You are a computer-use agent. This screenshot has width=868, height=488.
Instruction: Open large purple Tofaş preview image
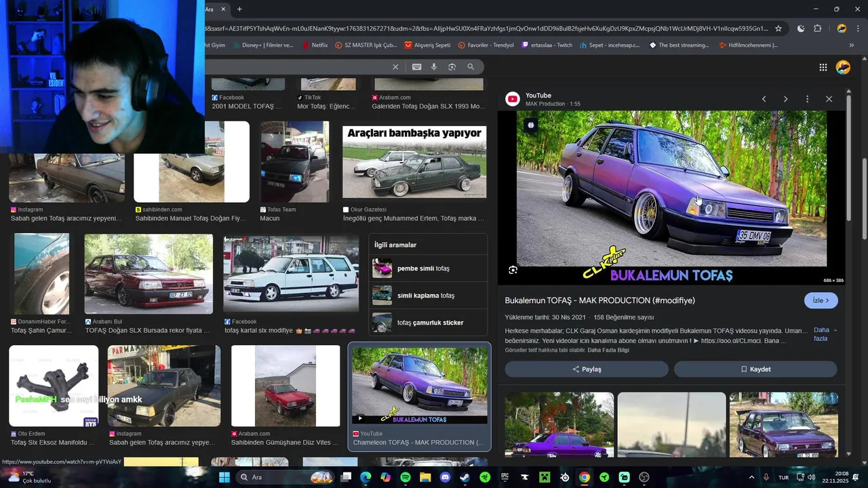coord(671,197)
